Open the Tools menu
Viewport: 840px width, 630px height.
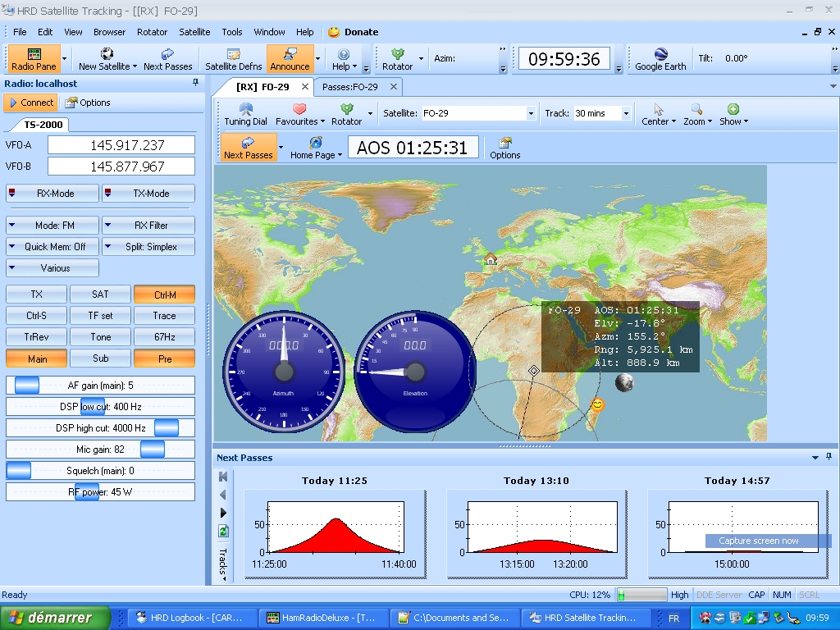coord(232,32)
